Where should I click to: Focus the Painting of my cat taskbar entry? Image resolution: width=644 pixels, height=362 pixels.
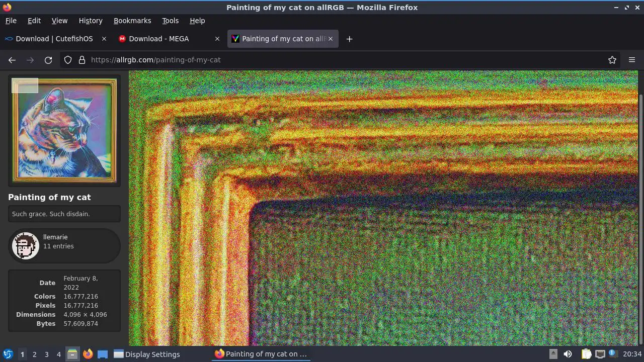(261, 354)
